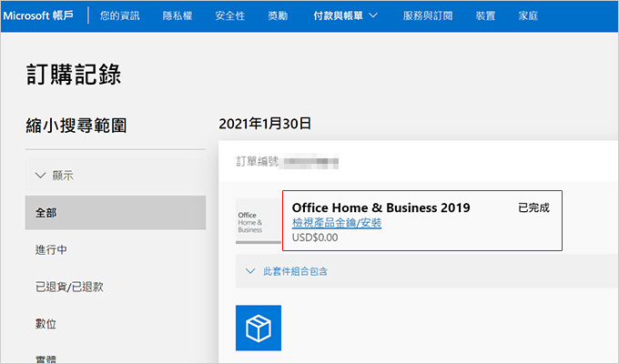Open the 獎勵 page
The width and height of the screenshot is (619, 364).
278,15
